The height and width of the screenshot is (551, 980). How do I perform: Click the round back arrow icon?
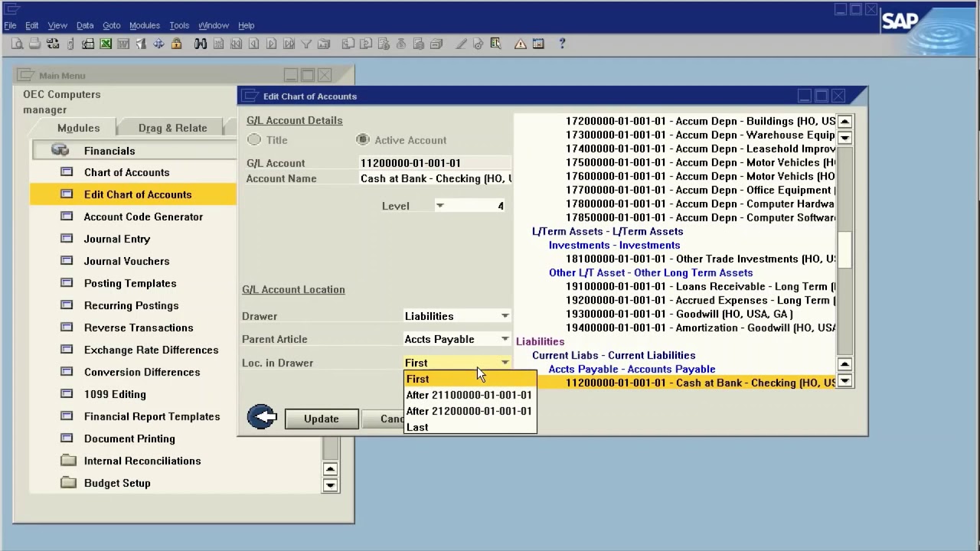click(262, 417)
